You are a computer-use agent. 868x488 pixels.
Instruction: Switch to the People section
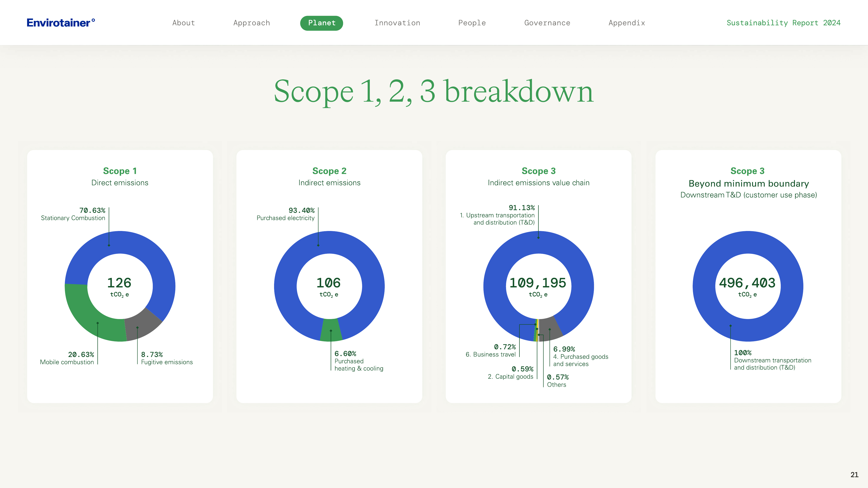[x=472, y=23]
